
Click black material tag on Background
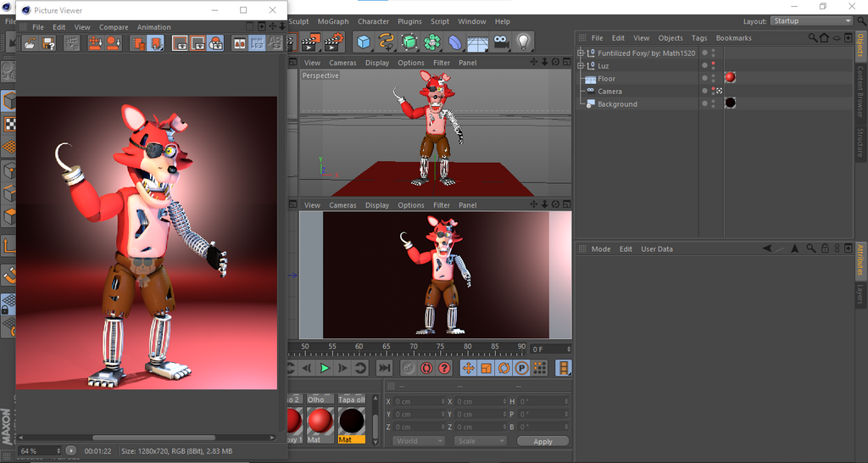click(x=730, y=103)
